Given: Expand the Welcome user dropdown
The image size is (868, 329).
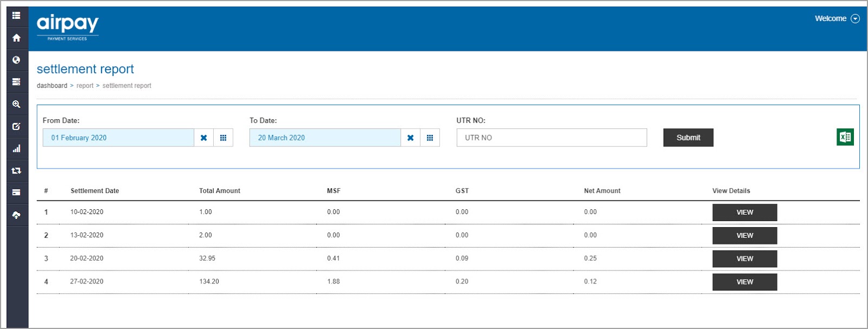Looking at the screenshot, I should coord(837,18).
